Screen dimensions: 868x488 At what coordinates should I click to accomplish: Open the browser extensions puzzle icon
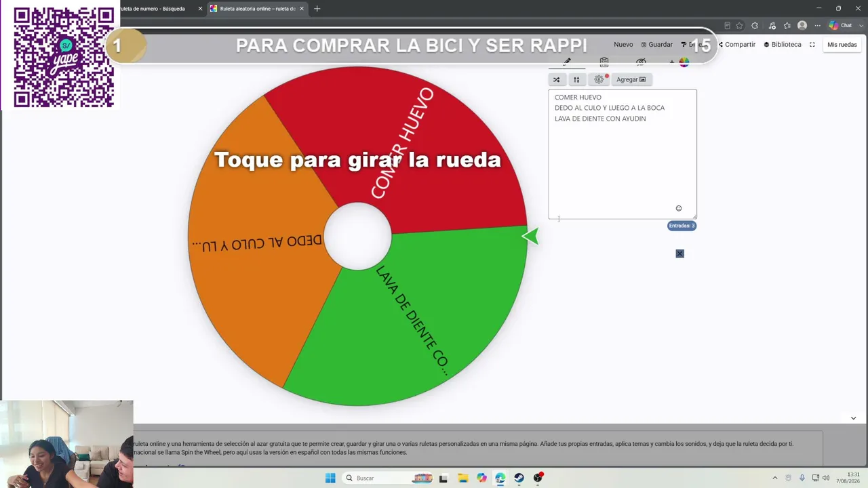pyautogui.click(x=755, y=26)
